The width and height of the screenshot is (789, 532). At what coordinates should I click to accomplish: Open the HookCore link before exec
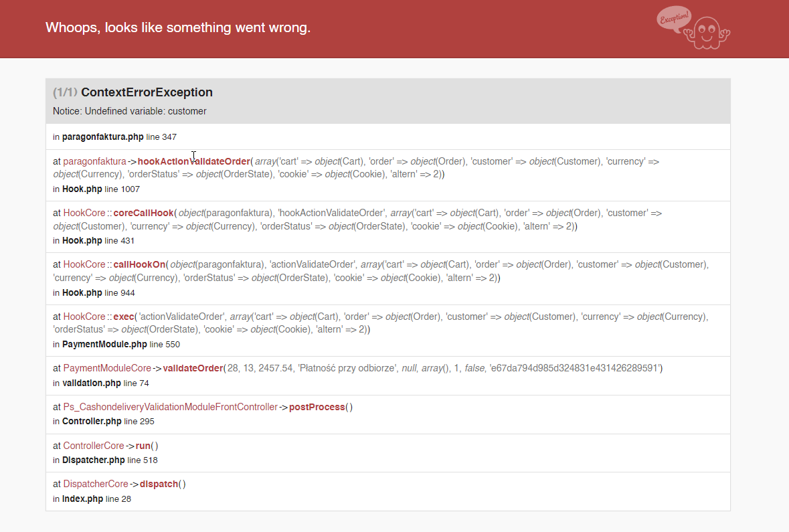pos(84,317)
